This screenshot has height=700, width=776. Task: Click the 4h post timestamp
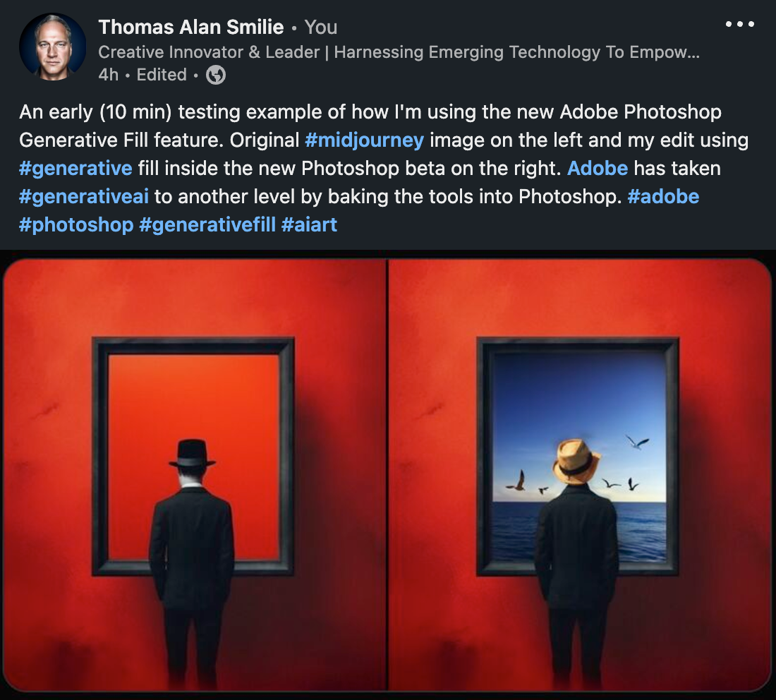(x=109, y=75)
